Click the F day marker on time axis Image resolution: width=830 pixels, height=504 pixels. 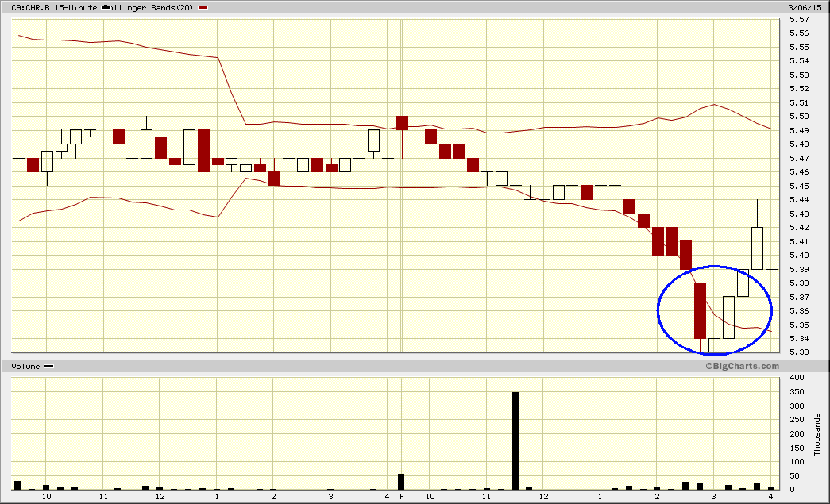[x=401, y=496]
